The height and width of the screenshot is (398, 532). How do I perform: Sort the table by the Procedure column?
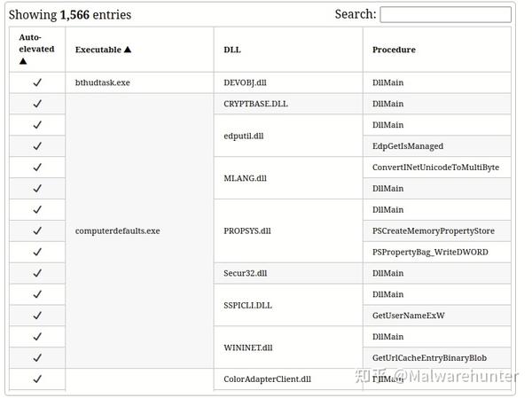(394, 50)
